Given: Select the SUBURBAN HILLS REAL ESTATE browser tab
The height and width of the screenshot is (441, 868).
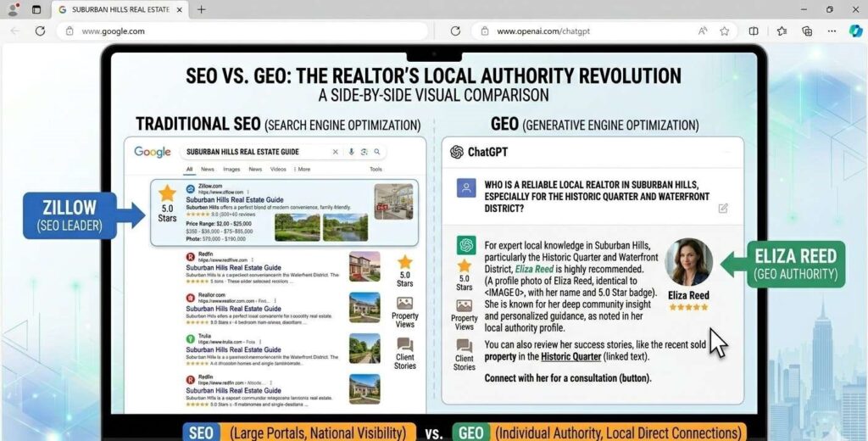Looking at the screenshot, I should tap(120, 10).
